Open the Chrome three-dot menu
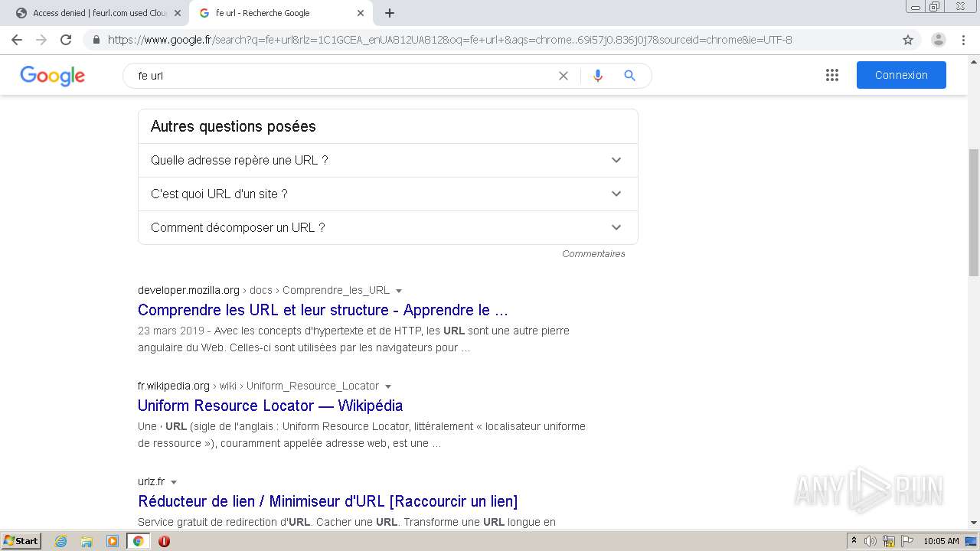 (x=963, y=40)
